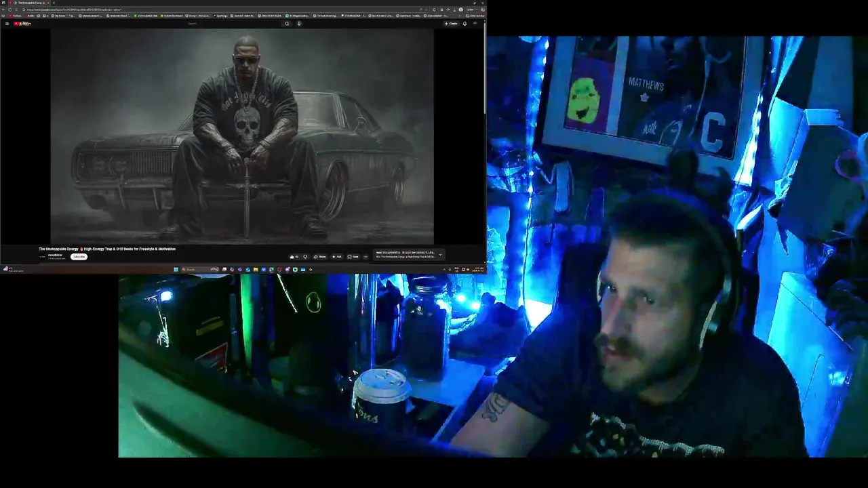Focus the YouTube search field
Screen dimensions: 868x488
[x=234, y=24]
